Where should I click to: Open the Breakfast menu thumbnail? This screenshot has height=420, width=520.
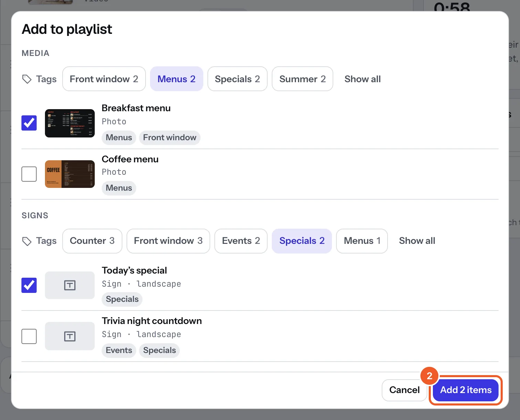[70, 123]
